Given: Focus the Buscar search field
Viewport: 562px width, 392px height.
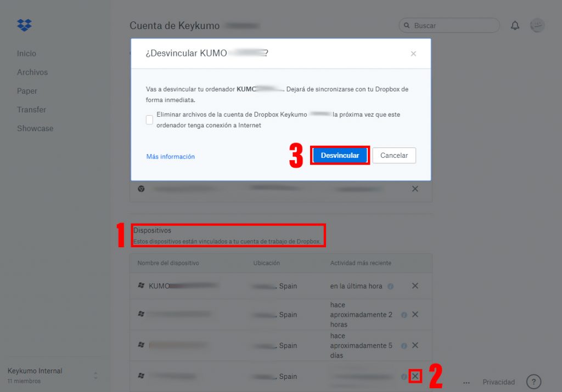Looking at the screenshot, I should pos(449,25).
